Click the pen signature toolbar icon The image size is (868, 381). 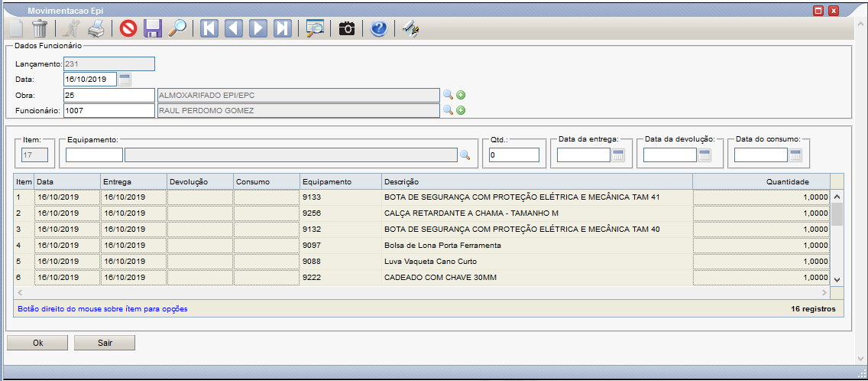coord(410,28)
